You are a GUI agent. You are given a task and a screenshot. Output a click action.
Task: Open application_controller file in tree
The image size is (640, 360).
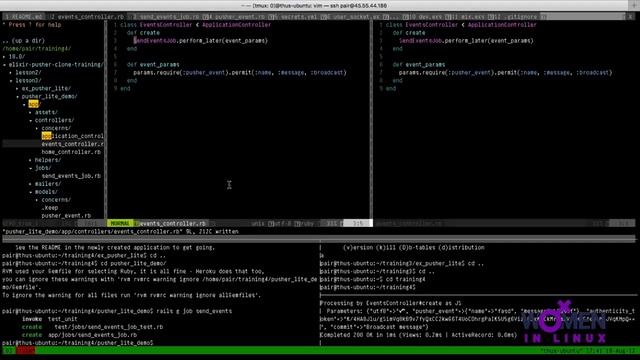72,136
